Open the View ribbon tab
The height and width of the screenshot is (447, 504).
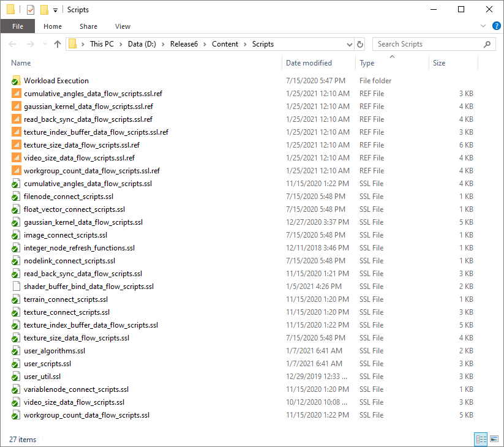tap(122, 26)
